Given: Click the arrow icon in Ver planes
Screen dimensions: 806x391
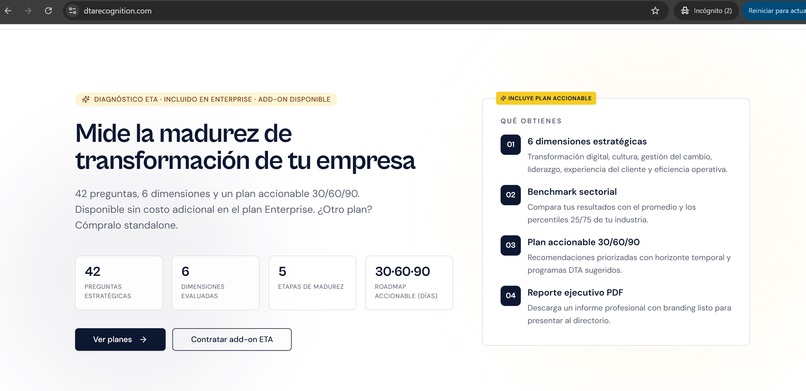Looking at the screenshot, I should (143, 340).
